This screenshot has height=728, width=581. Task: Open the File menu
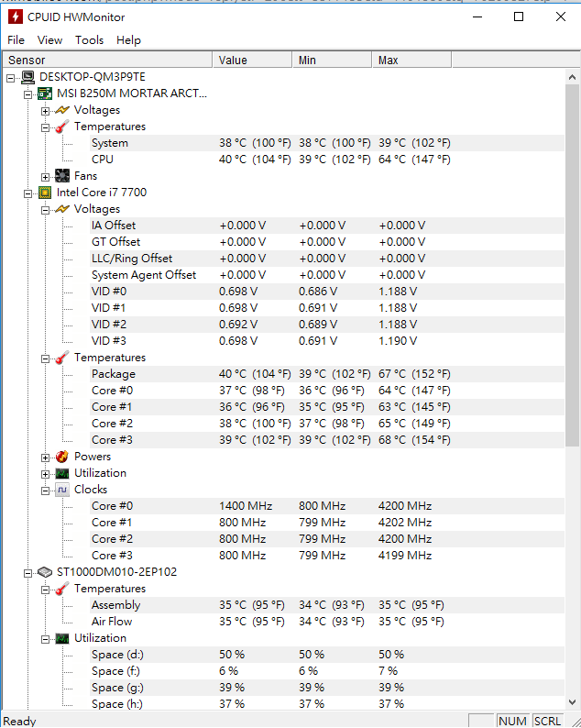tap(16, 40)
